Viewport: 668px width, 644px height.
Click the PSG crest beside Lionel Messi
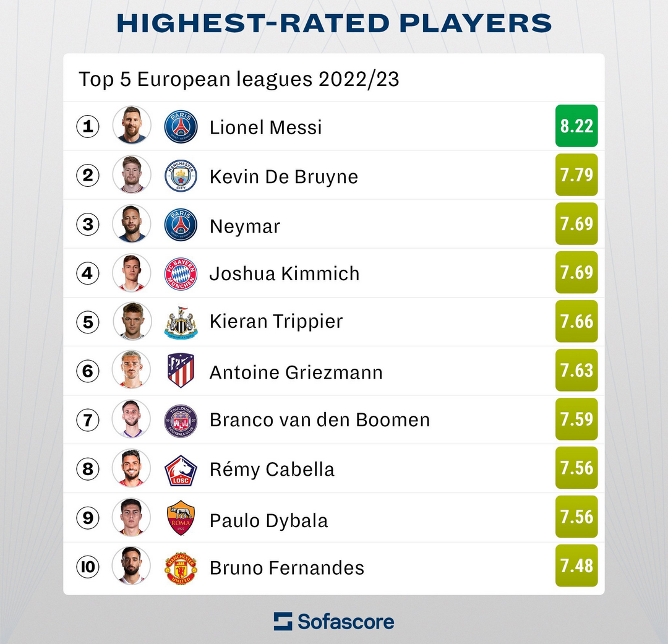[181, 127]
